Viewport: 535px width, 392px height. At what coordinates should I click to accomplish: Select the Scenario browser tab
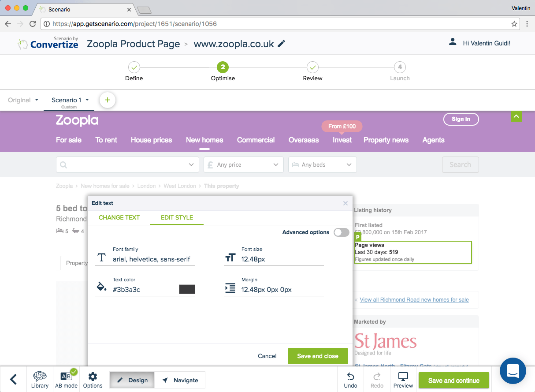tap(85, 9)
